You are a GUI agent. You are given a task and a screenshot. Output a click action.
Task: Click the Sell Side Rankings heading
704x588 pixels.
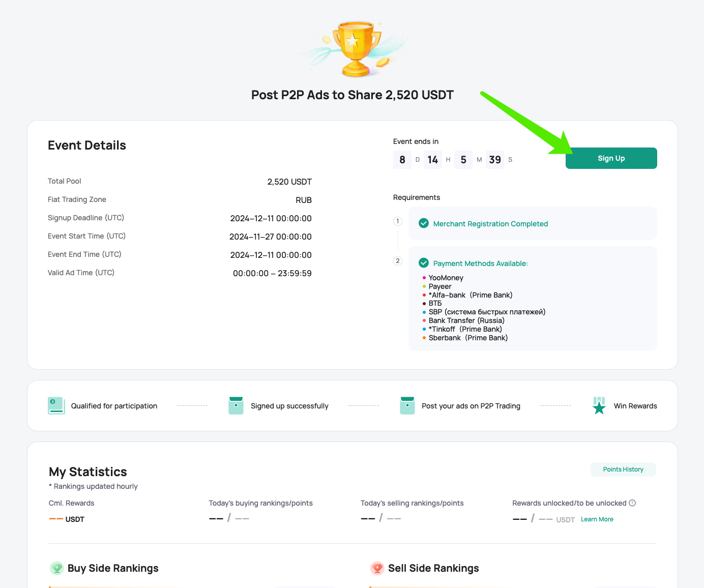click(x=433, y=568)
